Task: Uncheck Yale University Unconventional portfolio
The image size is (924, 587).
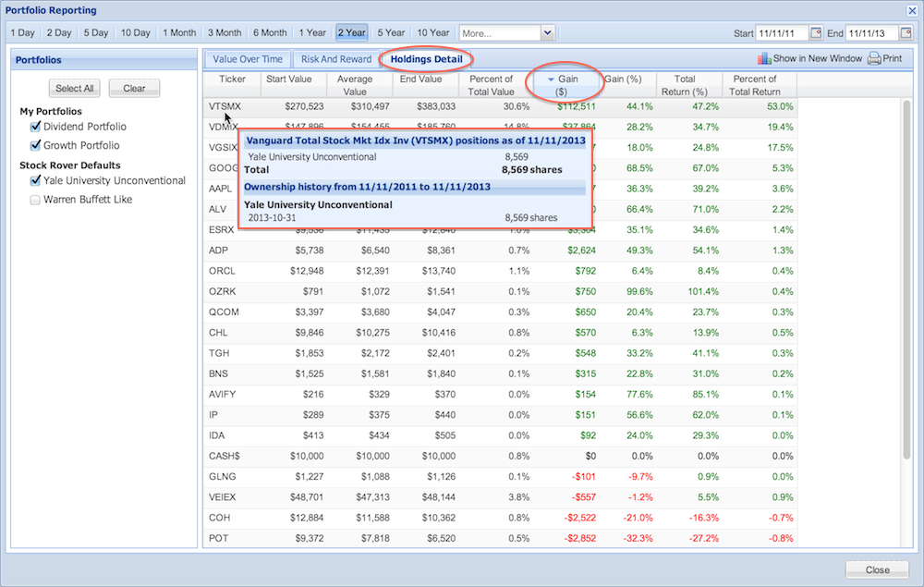Action: pyautogui.click(x=35, y=181)
